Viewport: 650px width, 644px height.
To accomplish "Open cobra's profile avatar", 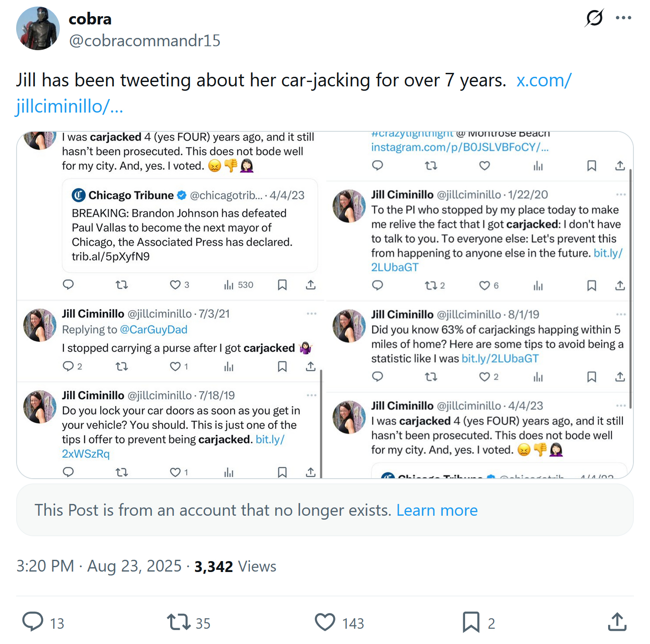I will tap(38, 28).
